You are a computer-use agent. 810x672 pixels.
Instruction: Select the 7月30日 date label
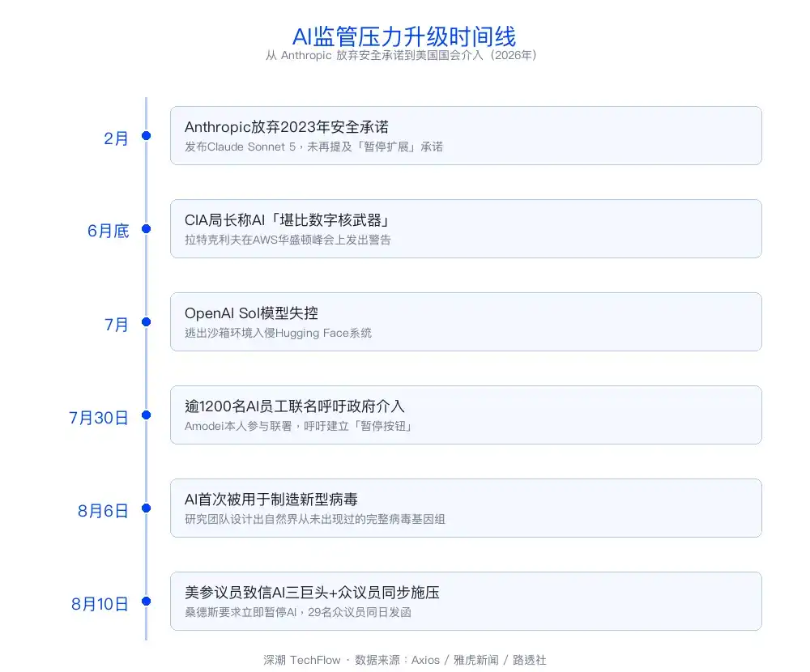pyautogui.click(x=99, y=417)
